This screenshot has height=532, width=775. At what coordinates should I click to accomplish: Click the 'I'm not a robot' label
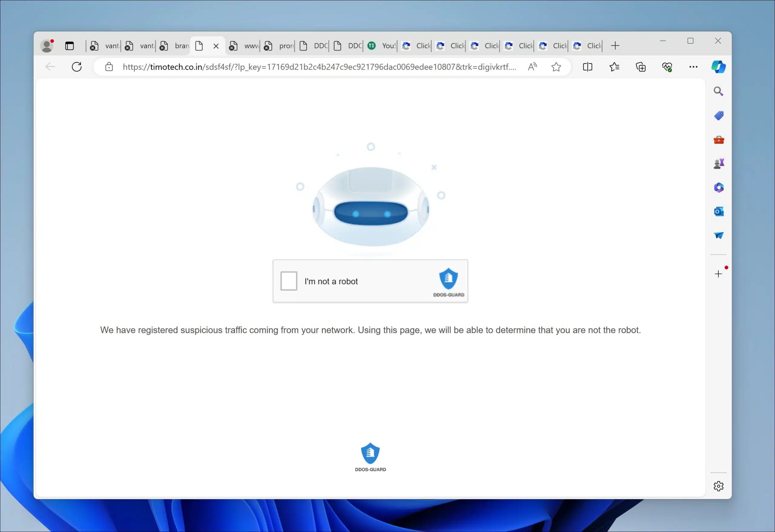tap(331, 281)
